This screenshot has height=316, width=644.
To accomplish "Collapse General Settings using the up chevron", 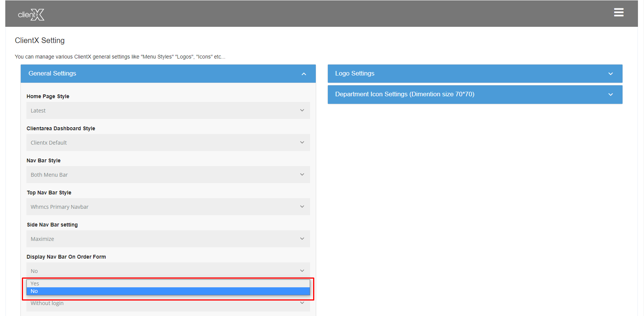I will click(x=304, y=74).
